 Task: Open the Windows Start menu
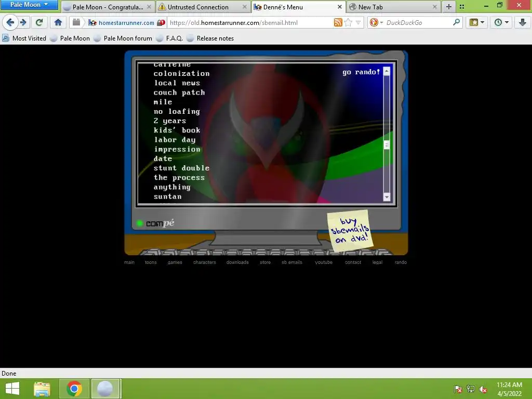[12, 389]
